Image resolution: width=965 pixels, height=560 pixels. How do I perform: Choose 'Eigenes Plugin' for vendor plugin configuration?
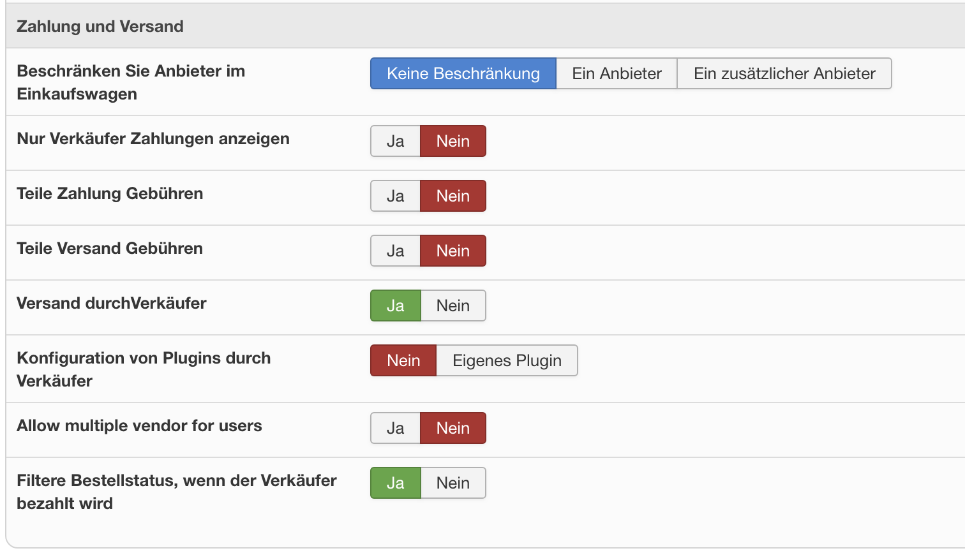(507, 360)
